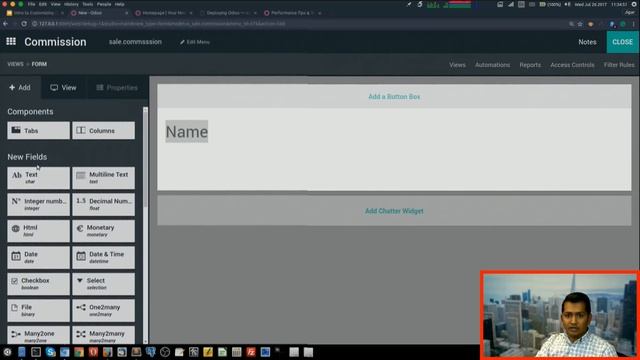Click the Edit Menu pencil link
The height and width of the screenshot is (360, 640).
click(195, 42)
